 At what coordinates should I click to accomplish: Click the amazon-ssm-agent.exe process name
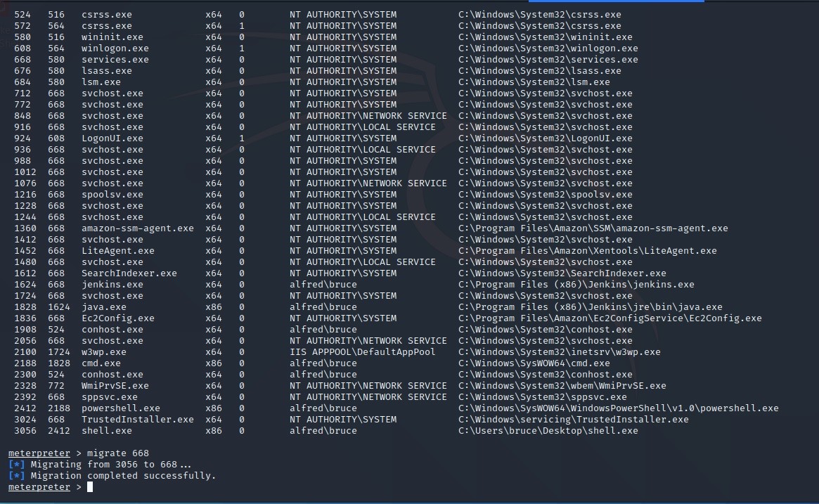point(137,228)
